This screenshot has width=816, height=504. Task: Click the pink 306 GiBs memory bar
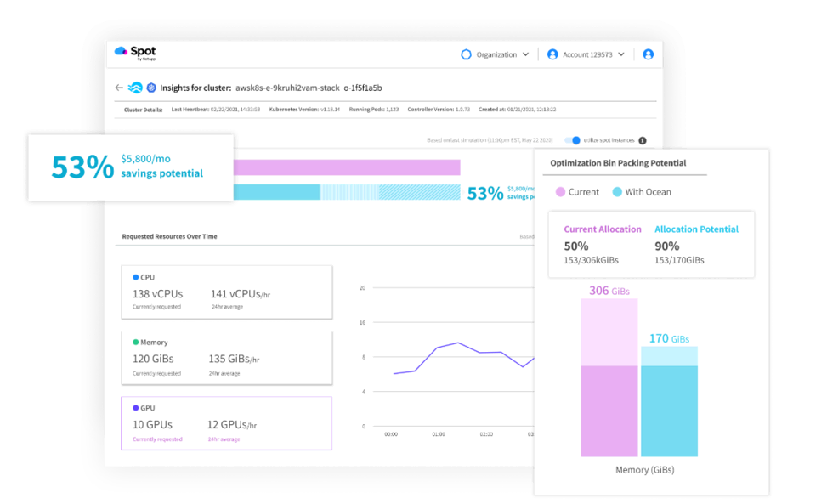609,378
